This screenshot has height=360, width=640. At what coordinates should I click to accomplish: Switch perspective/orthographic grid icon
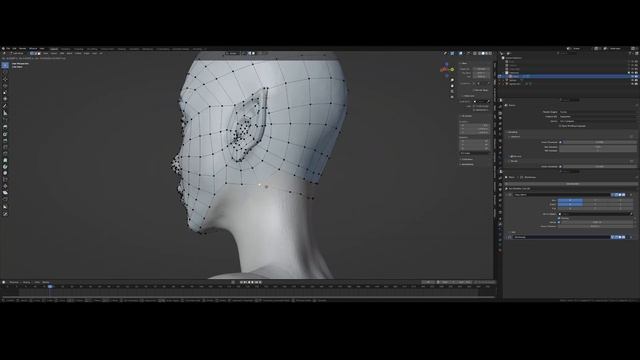click(x=452, y=97)
